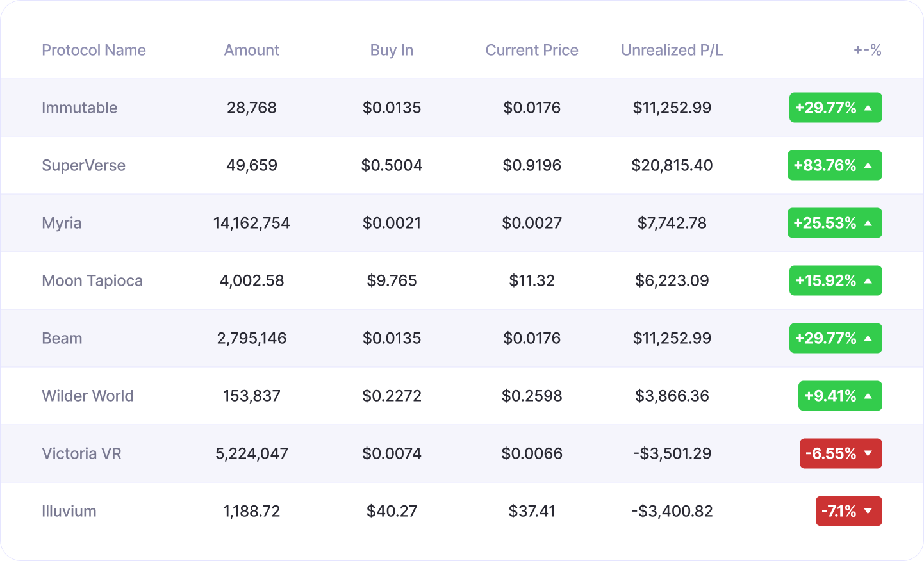Open the SuperVerse protocol row
This screenshot has height=561, width=924.
click(83, 165)
